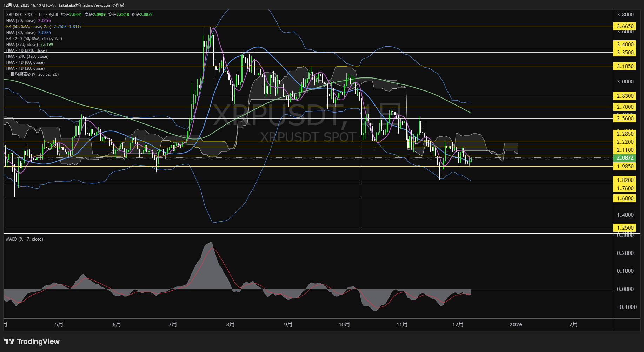This screenshot has height=352, width=644.
Task: Click the yellow 3.6650 price level label
Action: [x=624, y=26]
